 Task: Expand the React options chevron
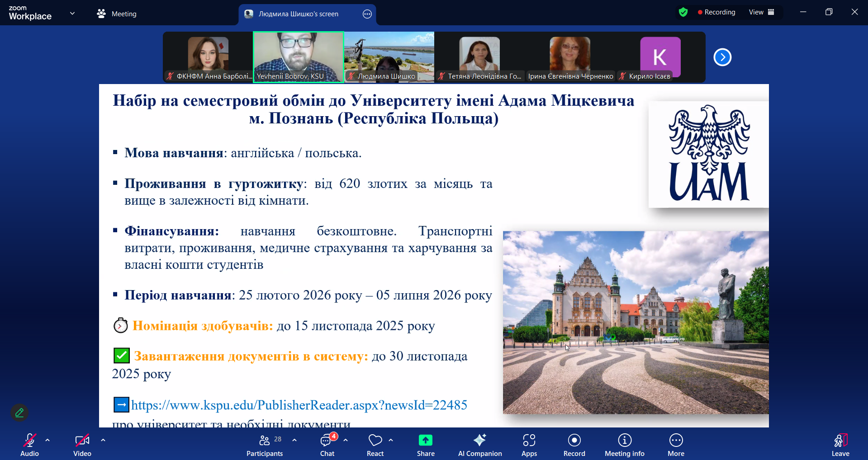click(391, 439)
